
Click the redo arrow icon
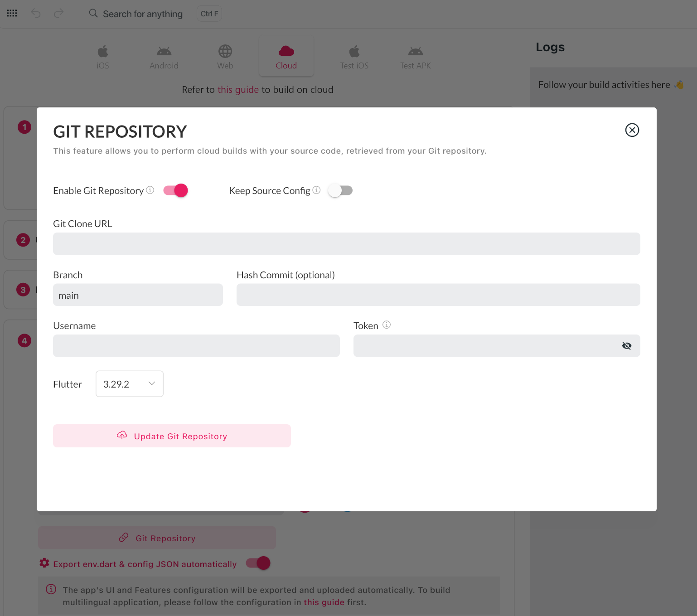click(58, 14)
